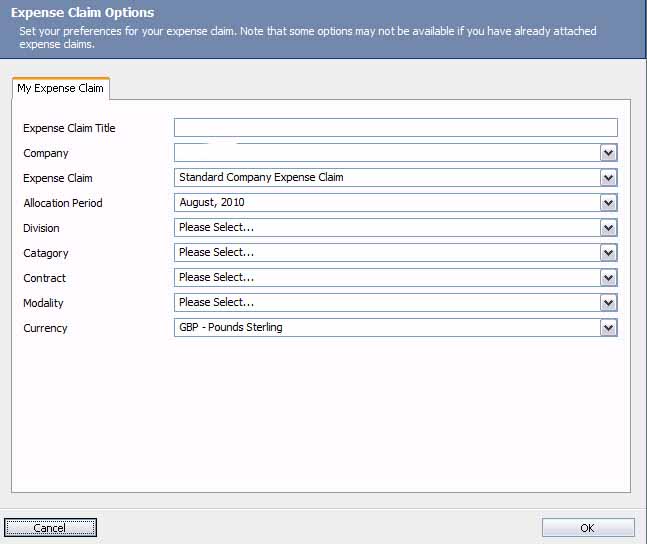
Task: Expand the Contract dropdown arrow
Action: point(608,278)
